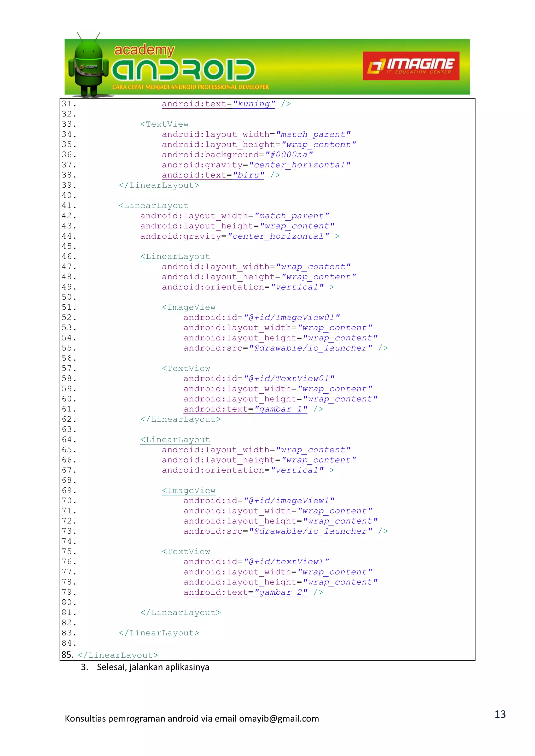535x756 pixels.
Task: Click the line android:text="biru"
Action: pos(221,175)
